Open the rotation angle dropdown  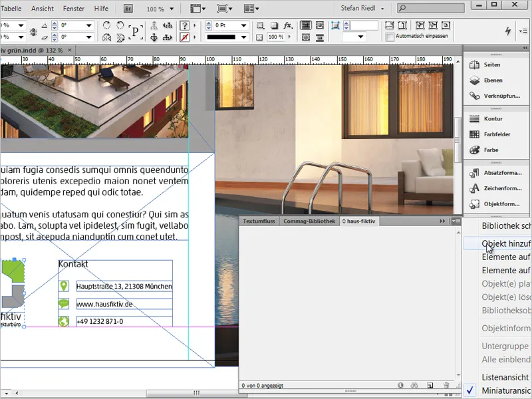[x=89, y=25]
